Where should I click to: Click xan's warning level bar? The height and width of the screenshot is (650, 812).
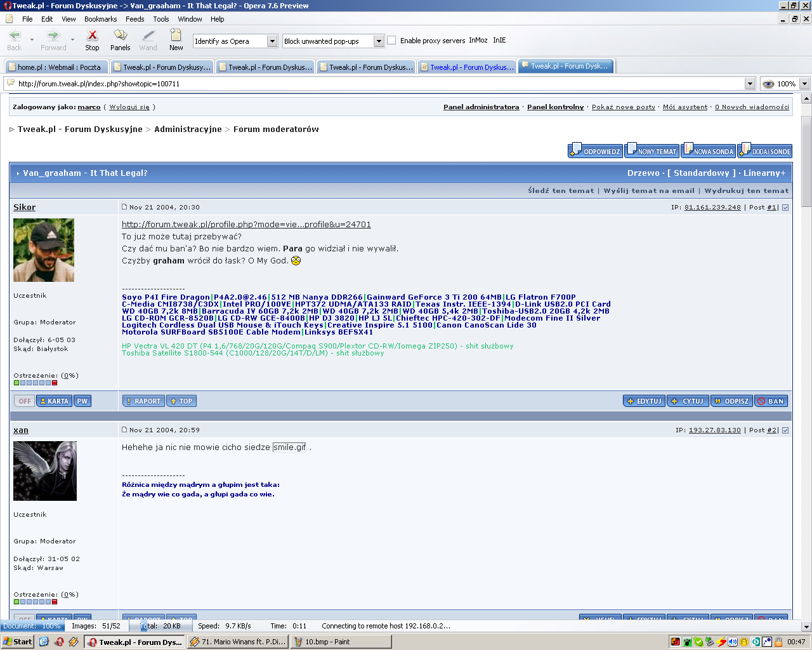pos(36,602)
